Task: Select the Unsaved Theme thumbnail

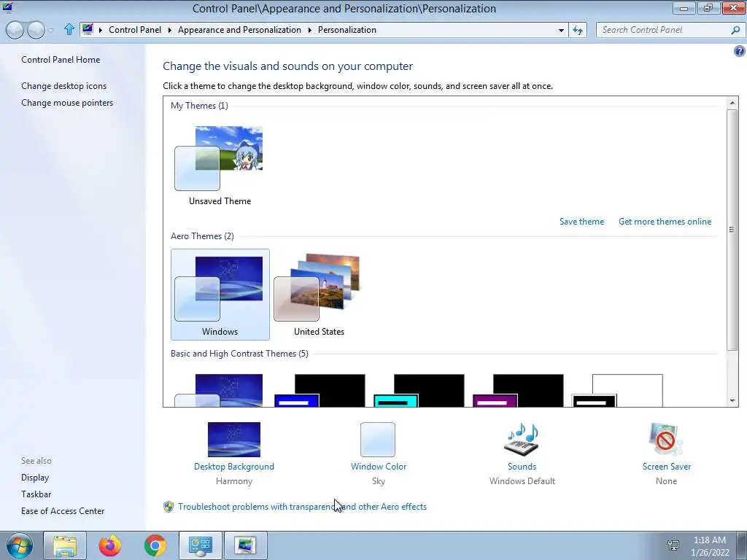Action: click(220, 165)
